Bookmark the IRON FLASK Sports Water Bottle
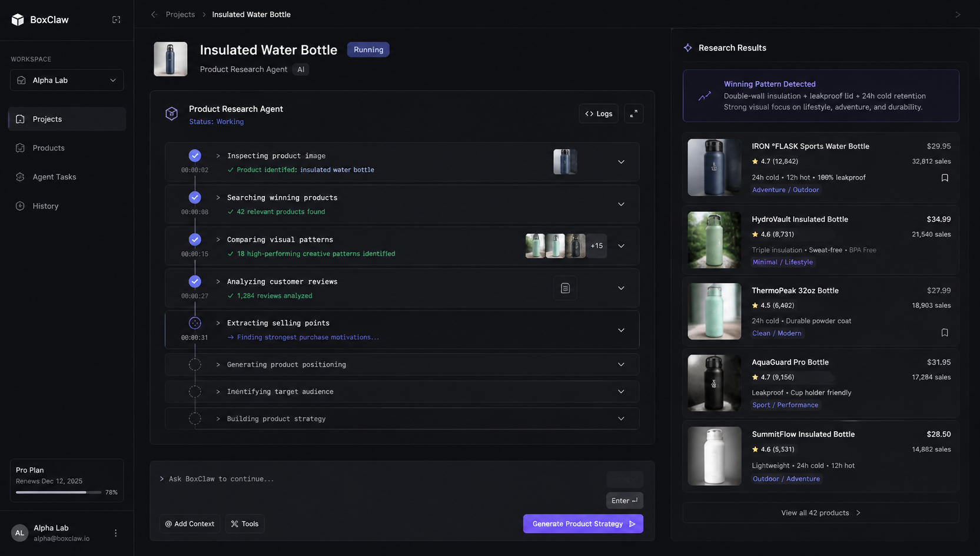This screenshot has height=556, width=980. click(x=945, y=178)
